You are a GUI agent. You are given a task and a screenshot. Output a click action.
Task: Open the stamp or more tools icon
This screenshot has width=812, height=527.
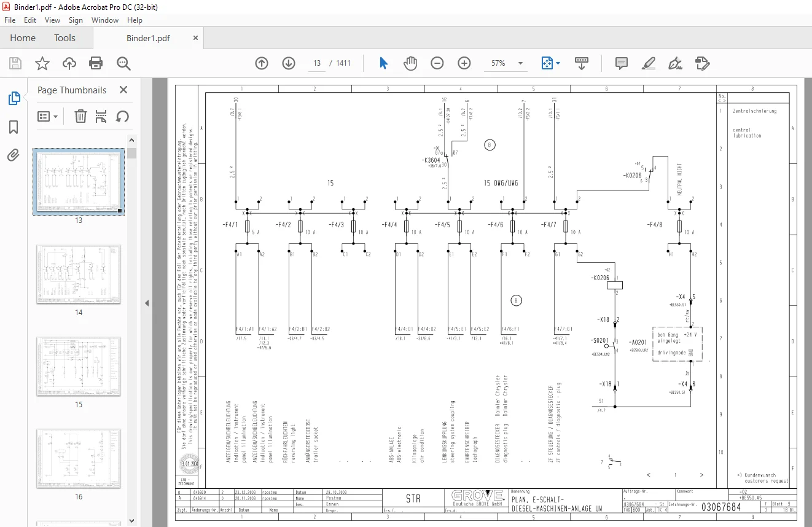click(702, 63)
